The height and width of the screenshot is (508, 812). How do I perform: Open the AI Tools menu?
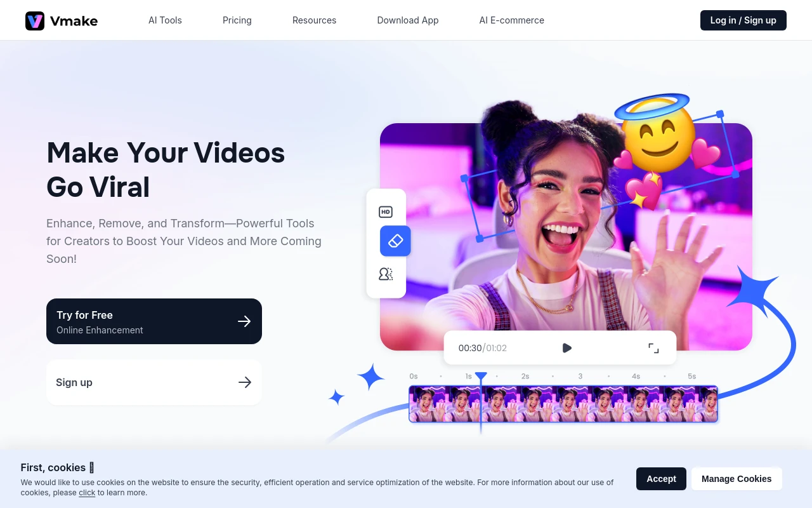click(165, 20)
